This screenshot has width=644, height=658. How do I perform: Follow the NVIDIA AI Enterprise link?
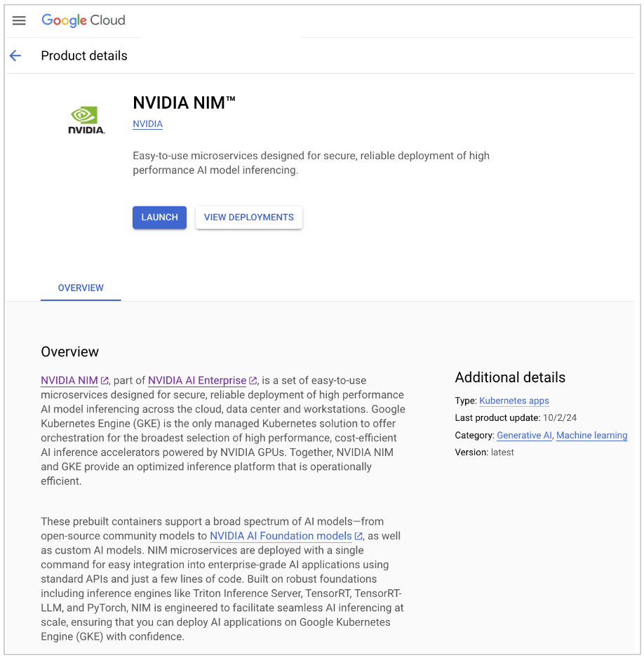pyautogui.click(x=197, y=381)
